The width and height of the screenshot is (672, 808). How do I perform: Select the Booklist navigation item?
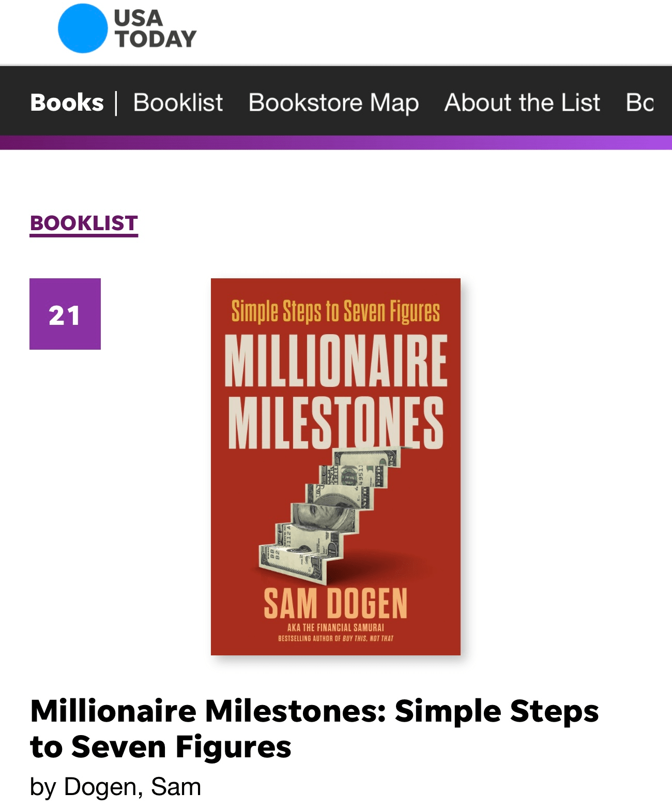tap(178, 102)
